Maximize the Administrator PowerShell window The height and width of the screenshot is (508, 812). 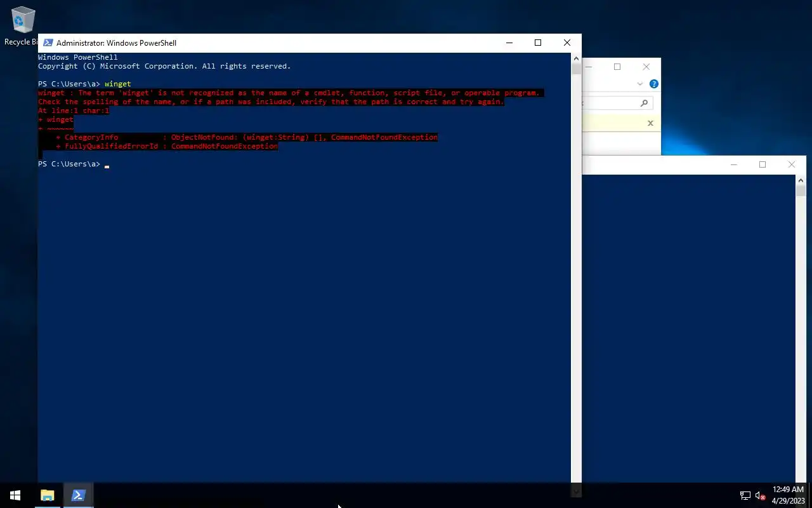click(x=538, y=43)
